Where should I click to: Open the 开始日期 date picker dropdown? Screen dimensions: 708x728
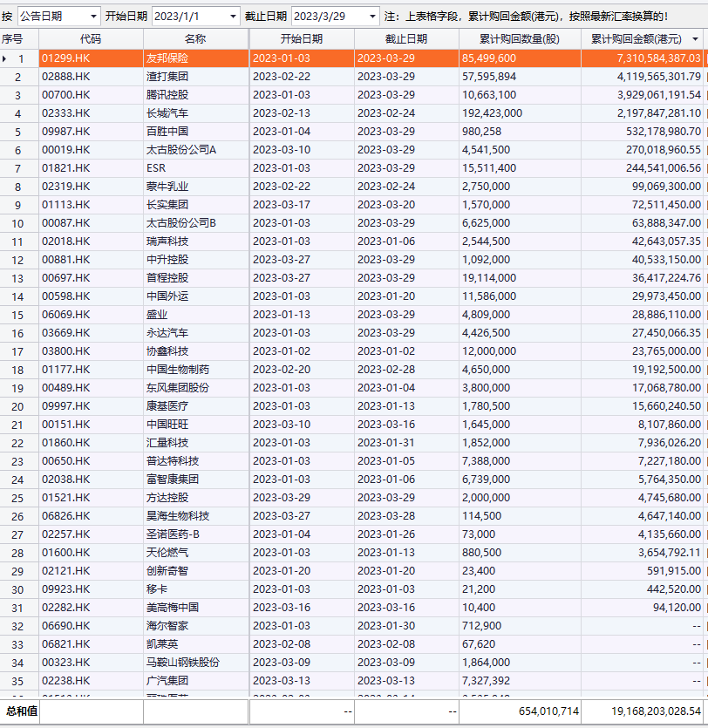[233, 17]
